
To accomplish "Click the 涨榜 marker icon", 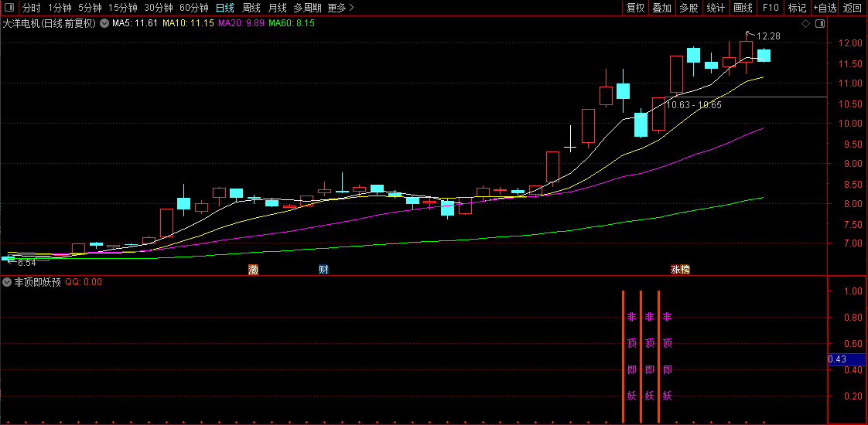I will click(x=680, y=270).
